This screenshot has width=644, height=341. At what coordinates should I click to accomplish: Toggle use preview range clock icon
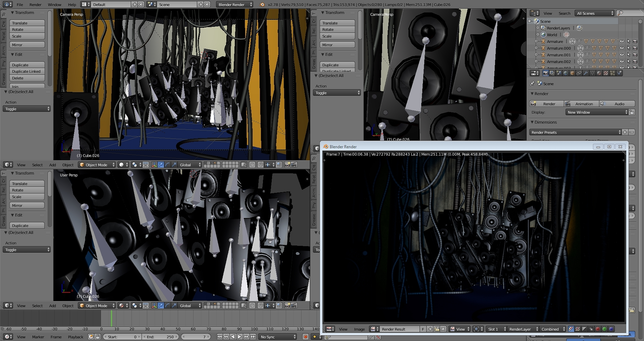91,337
